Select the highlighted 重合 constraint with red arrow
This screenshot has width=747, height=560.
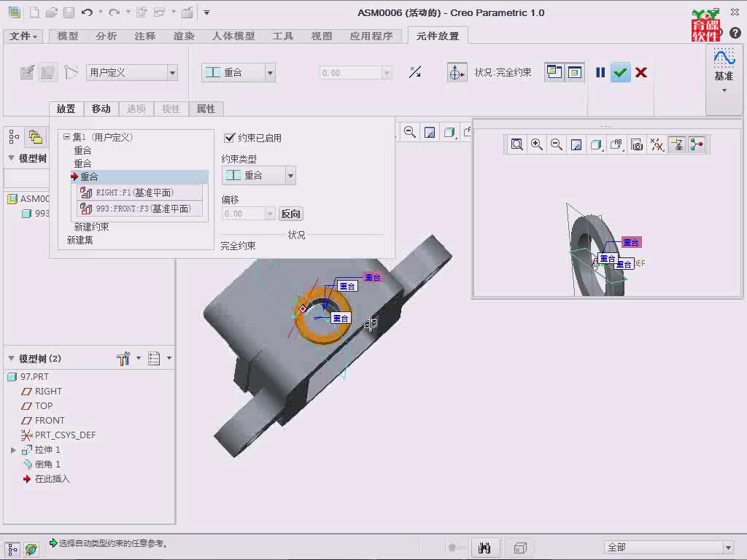139,176
